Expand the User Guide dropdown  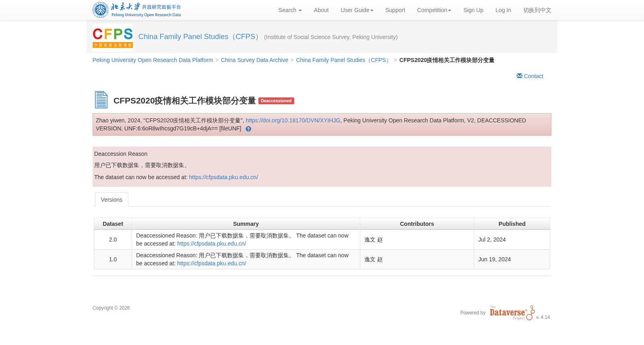click(357, 10)
